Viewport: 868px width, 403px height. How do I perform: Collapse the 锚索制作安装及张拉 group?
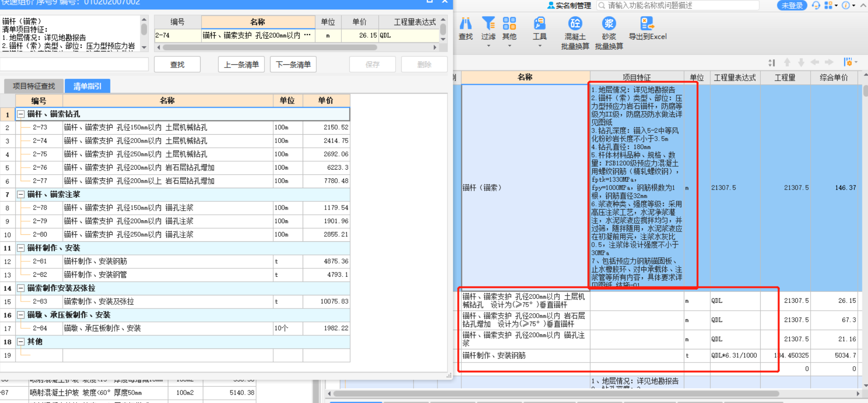click(x=21, y=288)
